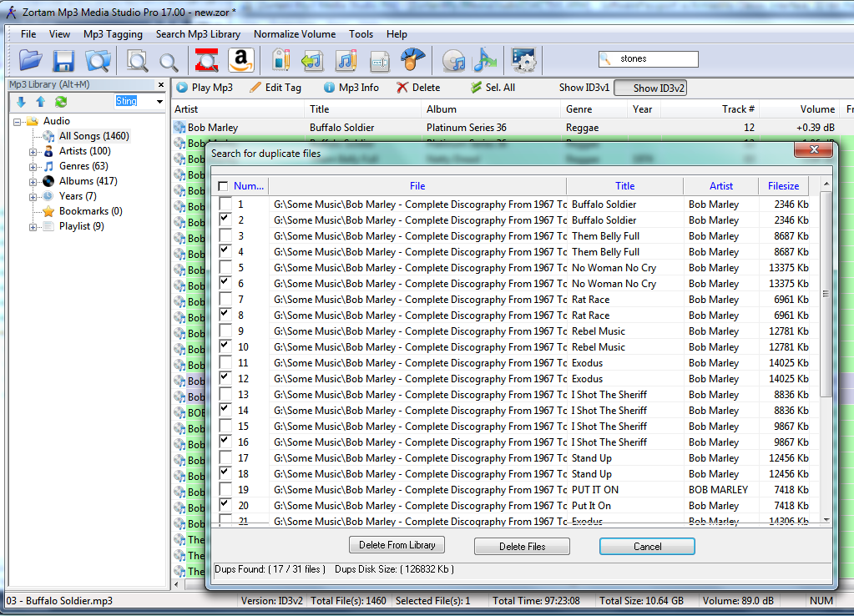Check the box for duplicate row 7
The image size is (854, 616).
tap(225, 300)
